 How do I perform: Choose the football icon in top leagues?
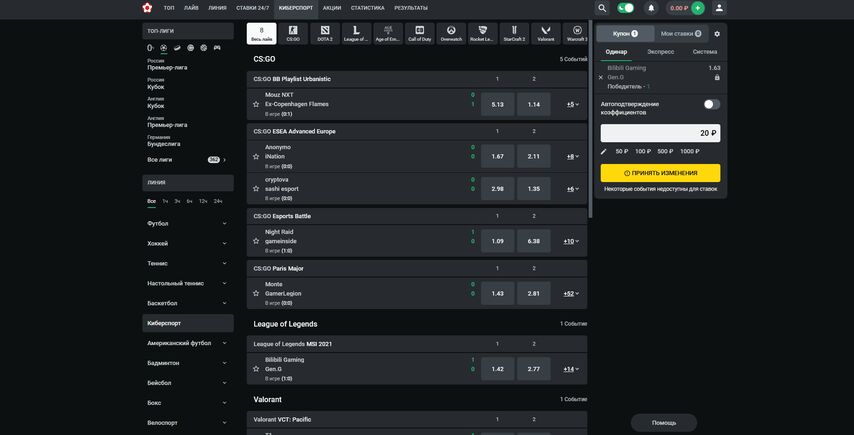point(163,48)
